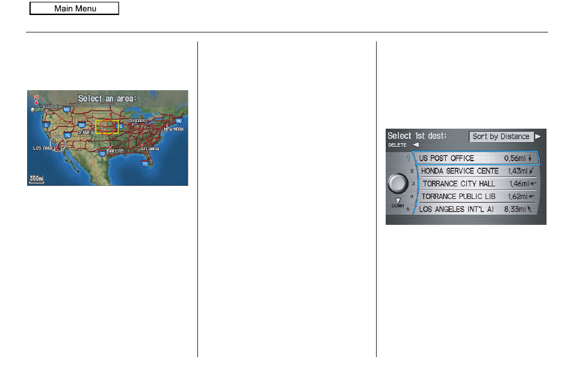Click the 0.56mi distance value
Screen dimensions: 574x392
514,158
